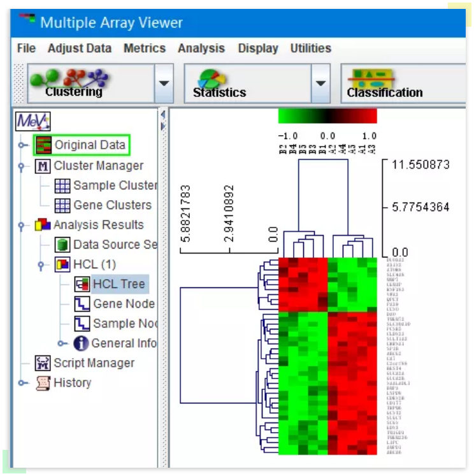The height and width of the screenshot is (476, 474).
Task: Collapse the Analysis Results node
Action: click(23, 226)
